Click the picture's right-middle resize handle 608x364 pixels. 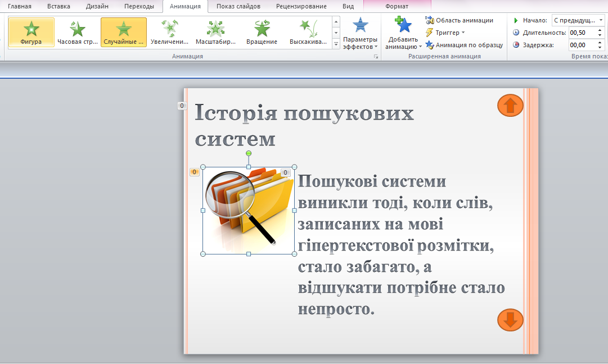coord(294,211)
